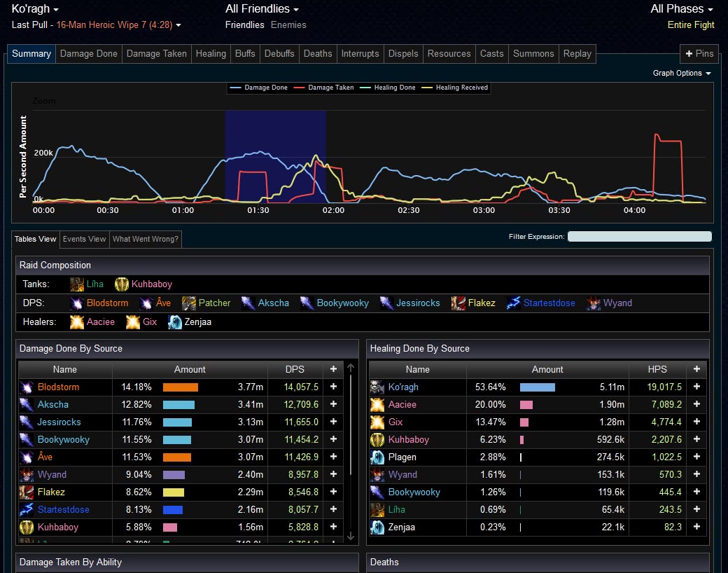Viewport: 728px width, 573px height.
Task: Expand Jessirocks damage row with plus icon
Action: [x=333, y=422]
